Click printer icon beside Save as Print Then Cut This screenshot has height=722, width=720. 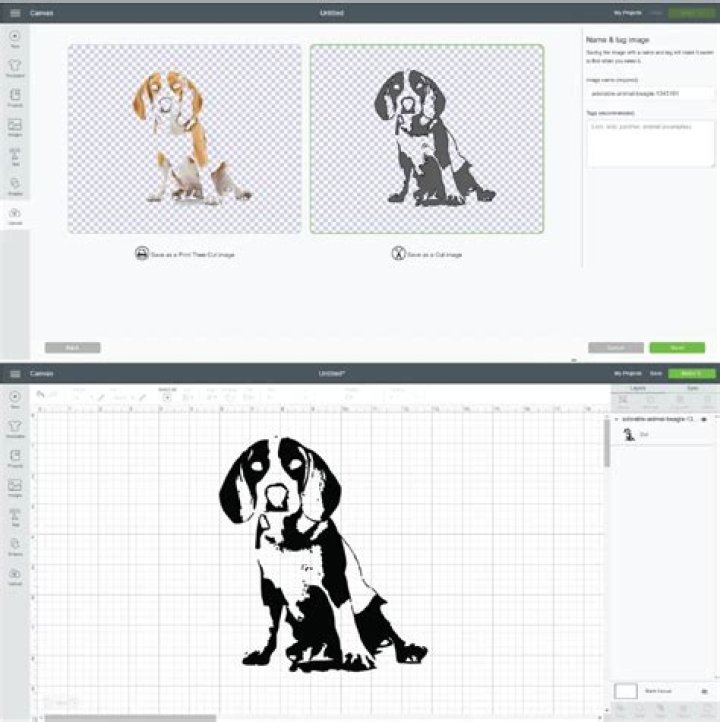tap(141, 253)
